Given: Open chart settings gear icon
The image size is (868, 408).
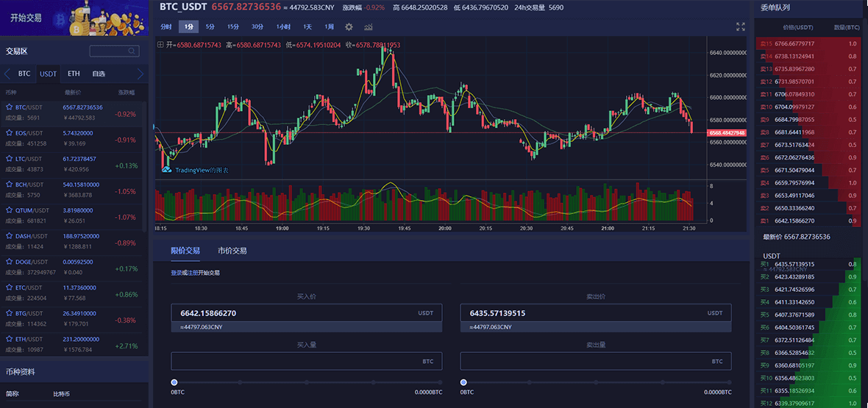Looking at the screenshot, I should (349, 26).
